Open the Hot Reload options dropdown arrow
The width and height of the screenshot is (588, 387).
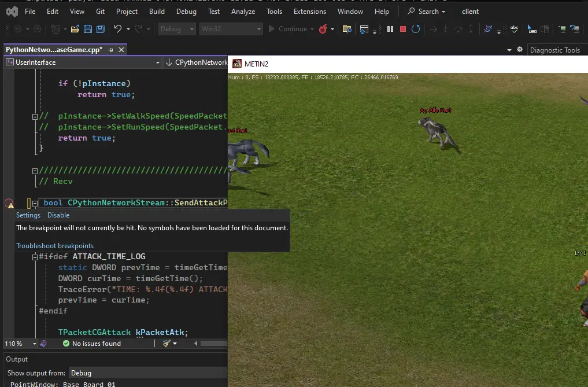click(x=332, y=29)
